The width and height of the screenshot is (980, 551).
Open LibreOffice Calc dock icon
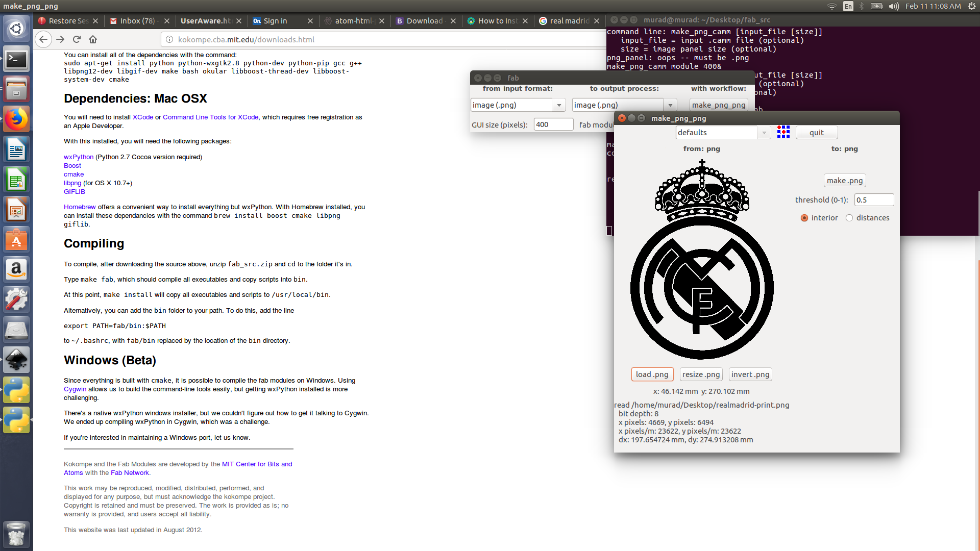tap(16, 180)
